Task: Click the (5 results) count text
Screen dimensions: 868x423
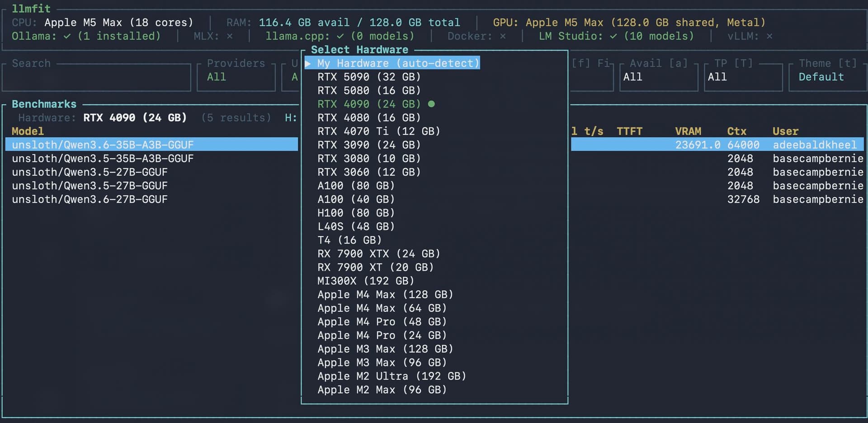Action: (236, 118)
